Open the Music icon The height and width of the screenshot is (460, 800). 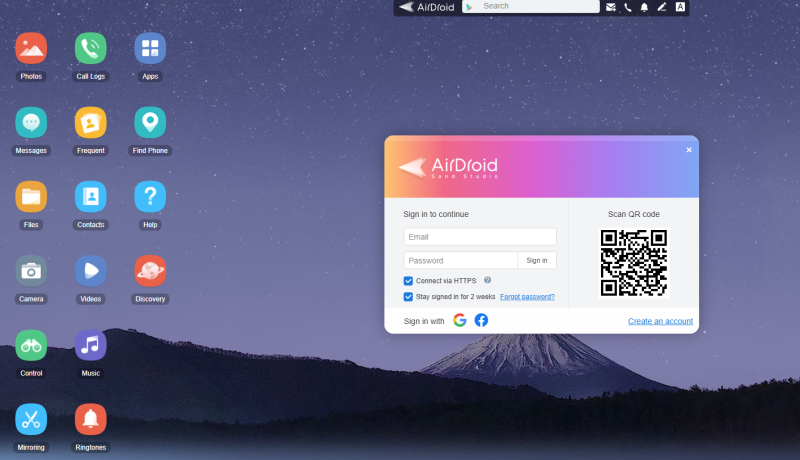(91, 345)
